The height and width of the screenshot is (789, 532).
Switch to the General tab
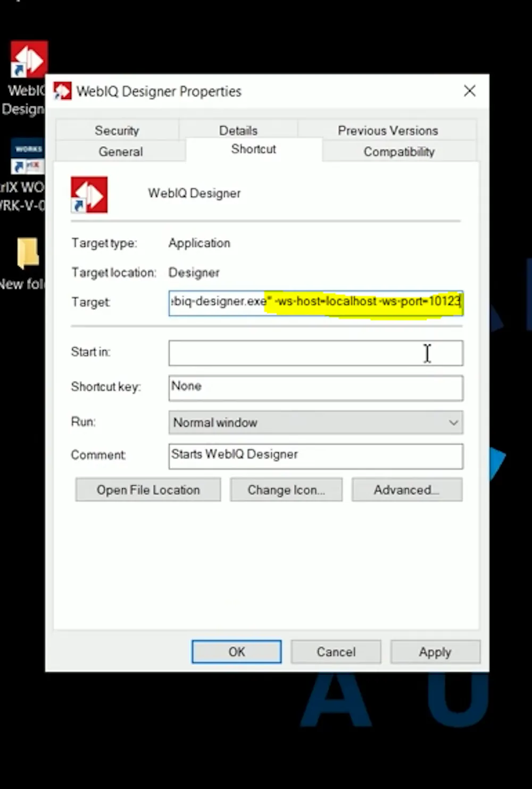pos(121,151)
